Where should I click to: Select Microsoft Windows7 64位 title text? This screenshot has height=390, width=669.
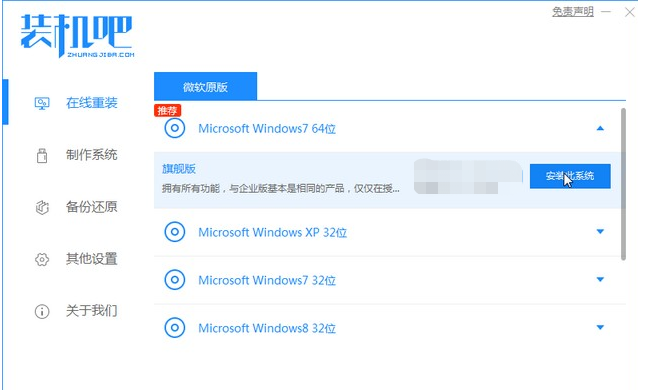tap(267, 128)
